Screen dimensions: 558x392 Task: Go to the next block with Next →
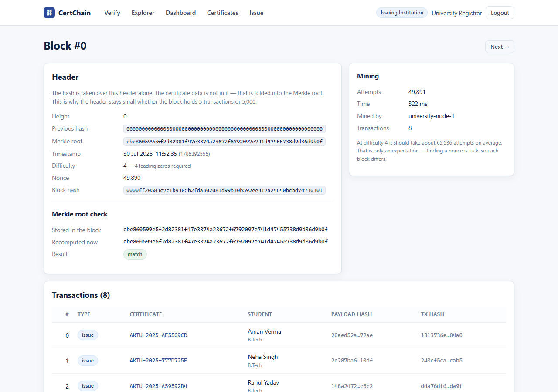[x=500, y=47]
